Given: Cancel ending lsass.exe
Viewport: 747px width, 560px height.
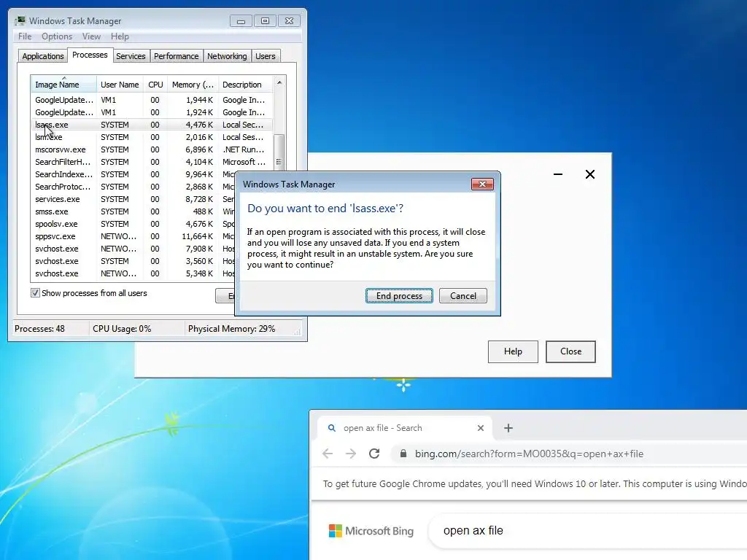Looking at the screenshot, I should (463, 296).
